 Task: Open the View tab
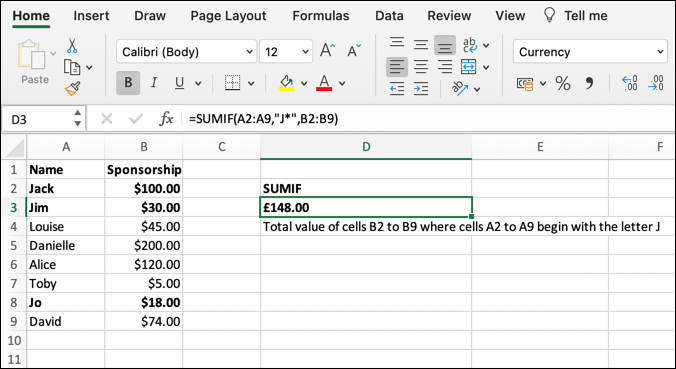click(510, 16)
